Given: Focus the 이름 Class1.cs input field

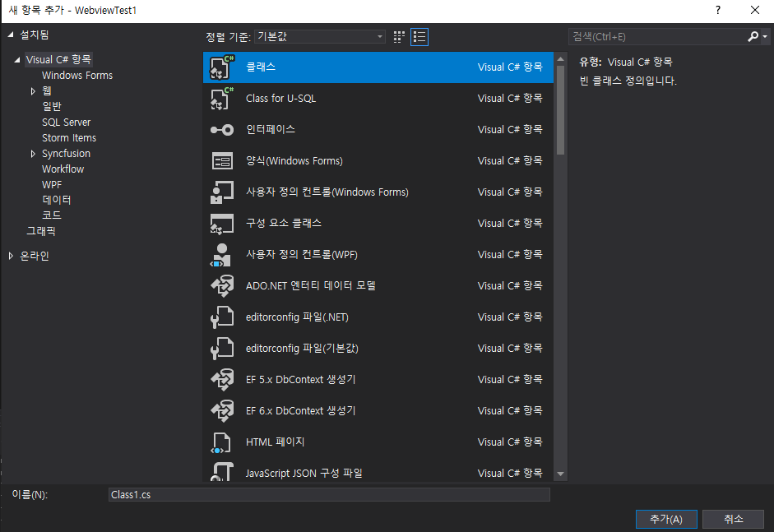Looking at the screenshot, I should coord(329,494).
